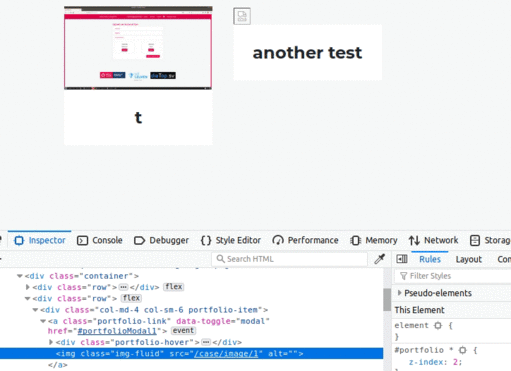This screenshot has width=511, height=371.
Task: Toggle the flex badge on the first row
Action: point(174,287)
